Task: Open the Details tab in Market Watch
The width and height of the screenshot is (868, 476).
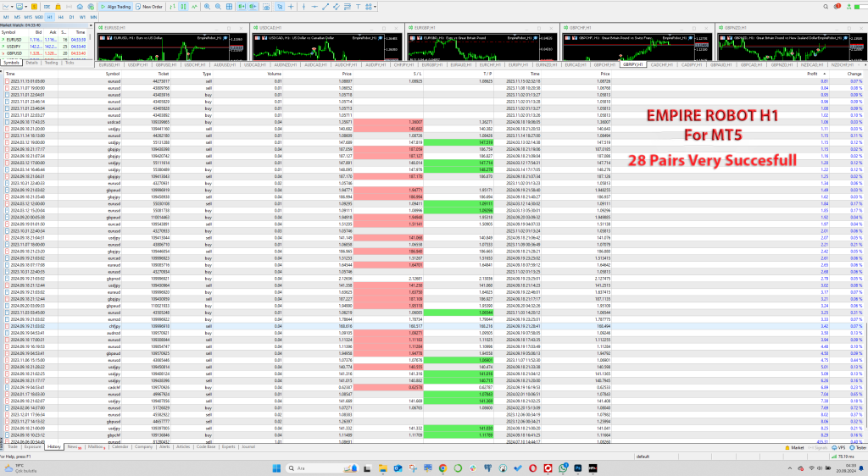Action: click(31, 63)
